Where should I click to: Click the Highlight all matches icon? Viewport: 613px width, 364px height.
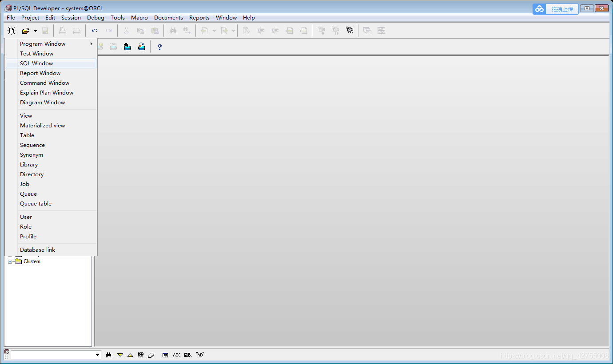coord(141,355)
